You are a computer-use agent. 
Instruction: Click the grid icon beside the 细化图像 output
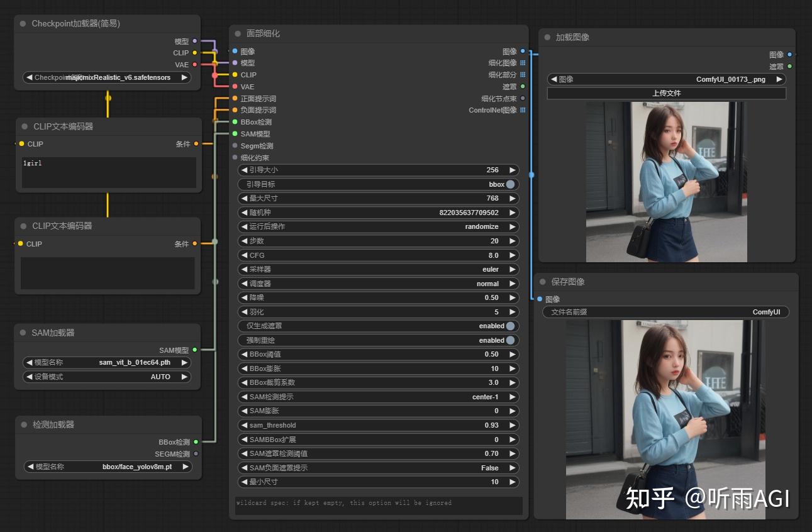coord(523,63)
